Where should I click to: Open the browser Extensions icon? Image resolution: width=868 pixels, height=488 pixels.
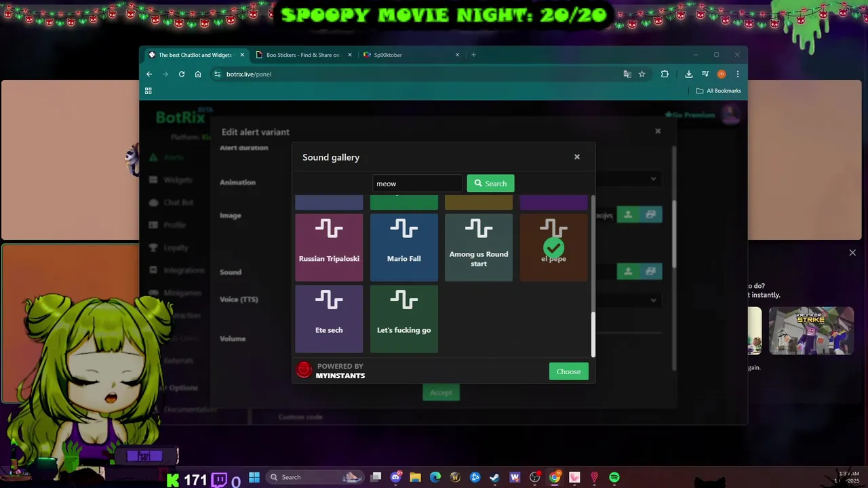point(665,74)
